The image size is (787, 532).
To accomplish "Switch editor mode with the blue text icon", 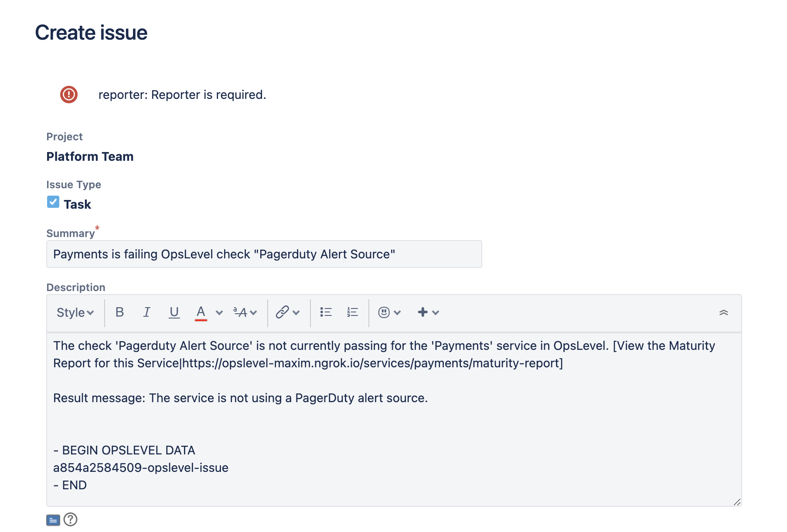I will point(53,520).
